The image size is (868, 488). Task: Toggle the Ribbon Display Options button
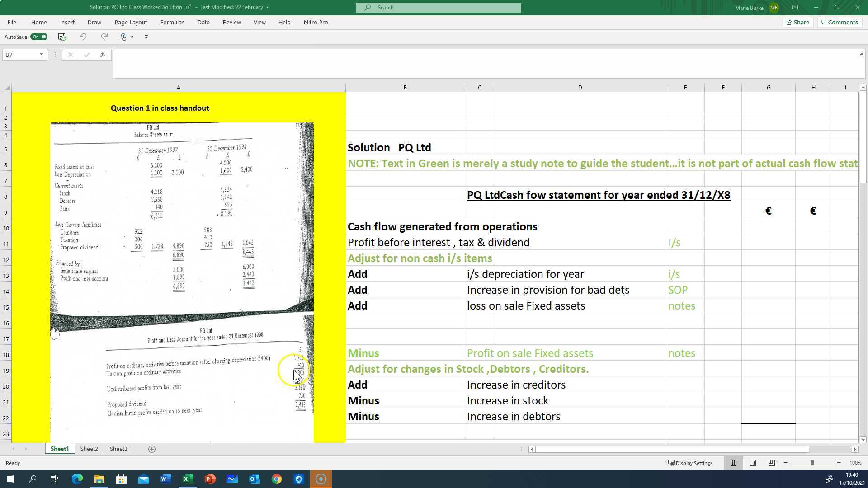tap(795, 7)
